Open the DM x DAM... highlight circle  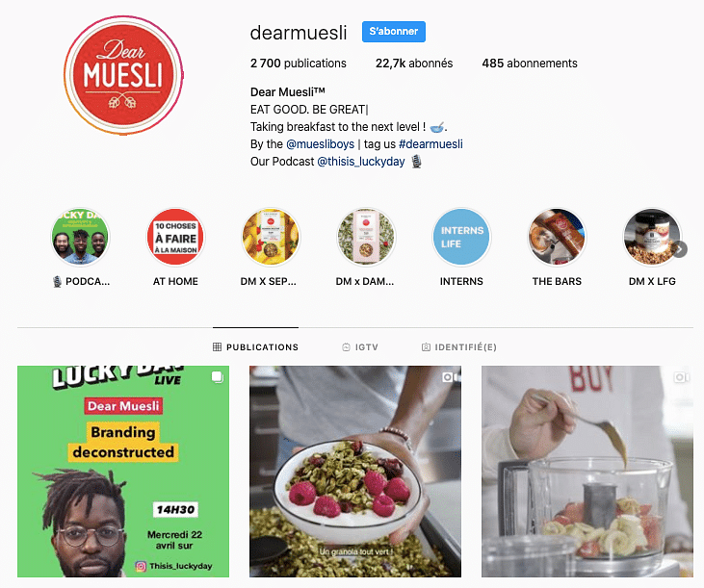click(x=366, y=237)
